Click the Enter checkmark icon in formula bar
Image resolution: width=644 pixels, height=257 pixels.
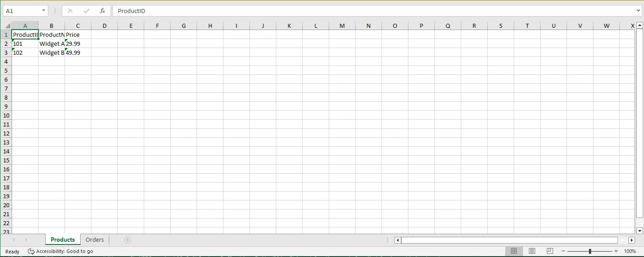(x=86, y=11)
